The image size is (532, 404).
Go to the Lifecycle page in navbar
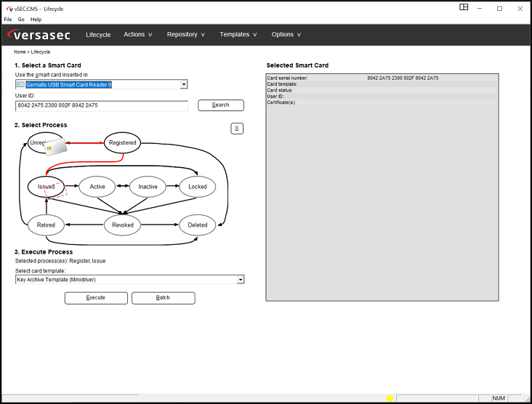tap(98, 35)
